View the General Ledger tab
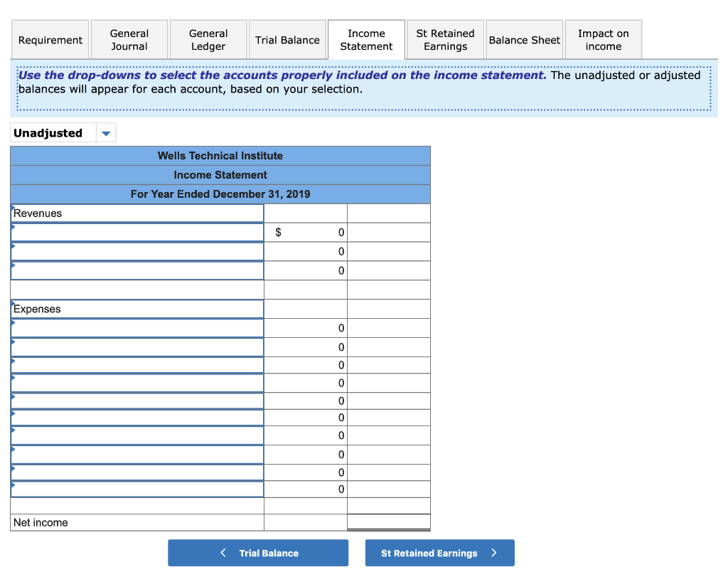728x582 pixels. 208,39
